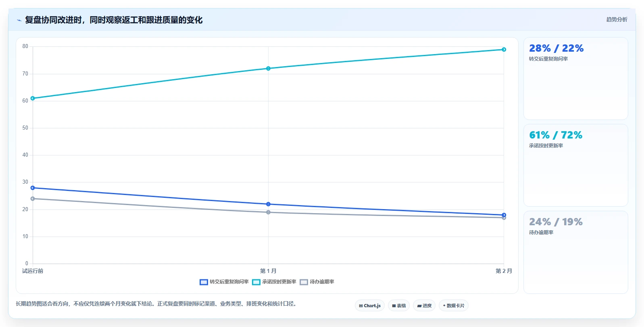Click the 进度 tag chip
This screenshot has width=644, height=327.
point(424,306)
